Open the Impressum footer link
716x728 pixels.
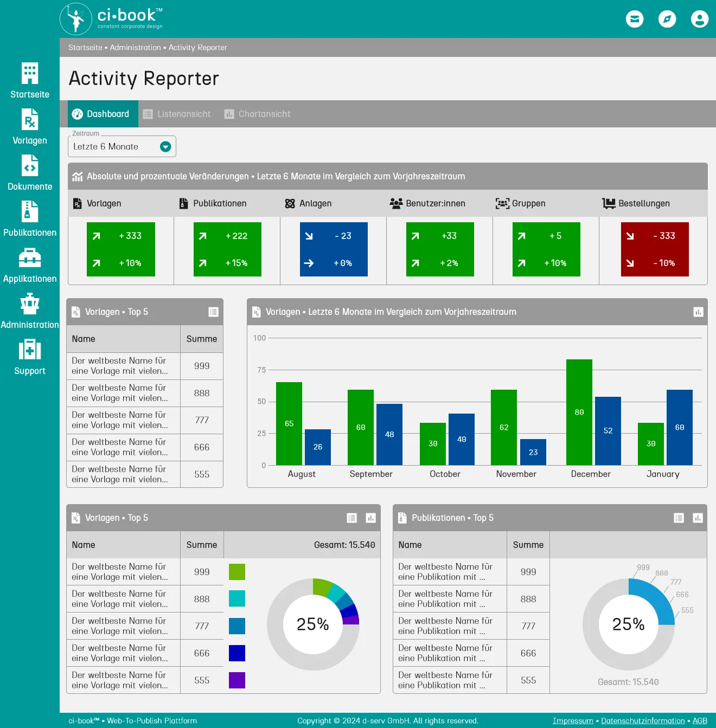click(x=572, y=720)
